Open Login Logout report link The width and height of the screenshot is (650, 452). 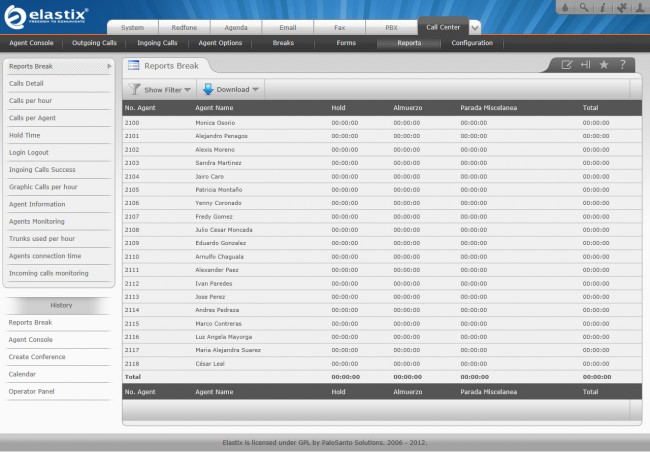point(29,152)
